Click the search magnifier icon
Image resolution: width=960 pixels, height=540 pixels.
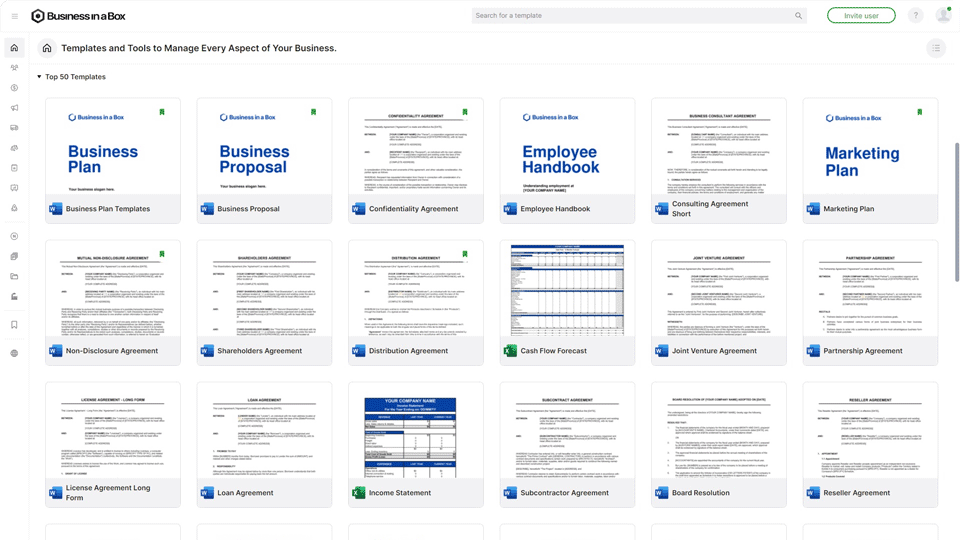798,16
